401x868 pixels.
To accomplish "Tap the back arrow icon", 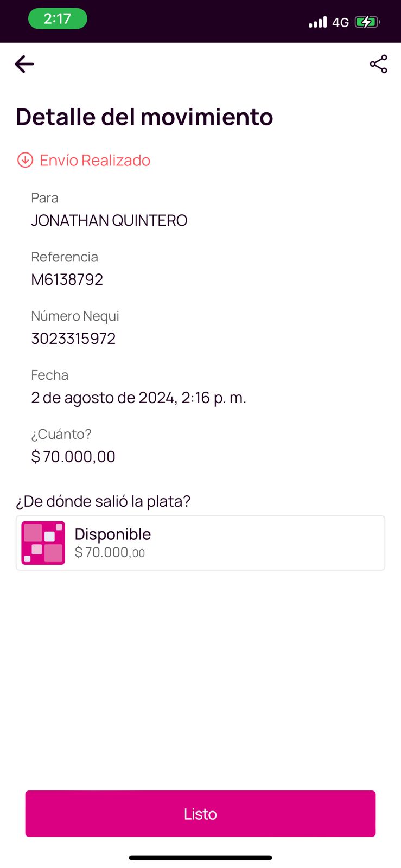I will pyautogui.click(x=24, y=64).
